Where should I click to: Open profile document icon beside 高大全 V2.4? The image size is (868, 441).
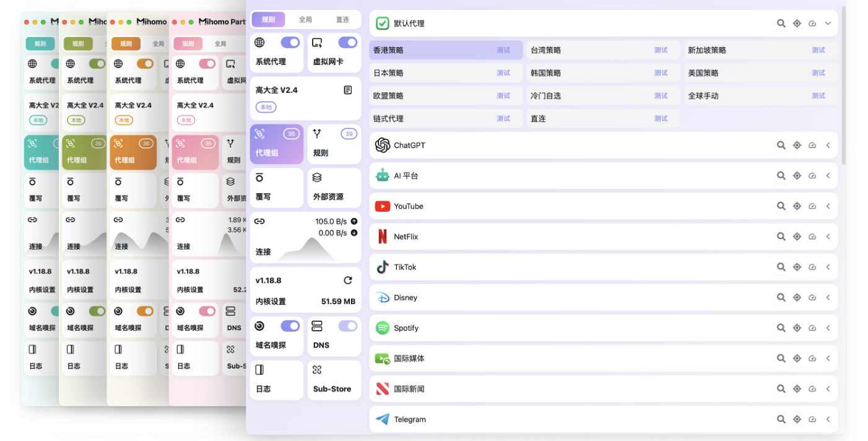click(348, 90)
